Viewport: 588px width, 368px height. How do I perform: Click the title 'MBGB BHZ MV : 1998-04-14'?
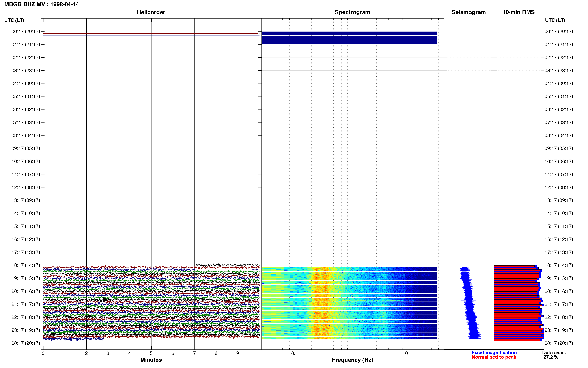[42, 4]
